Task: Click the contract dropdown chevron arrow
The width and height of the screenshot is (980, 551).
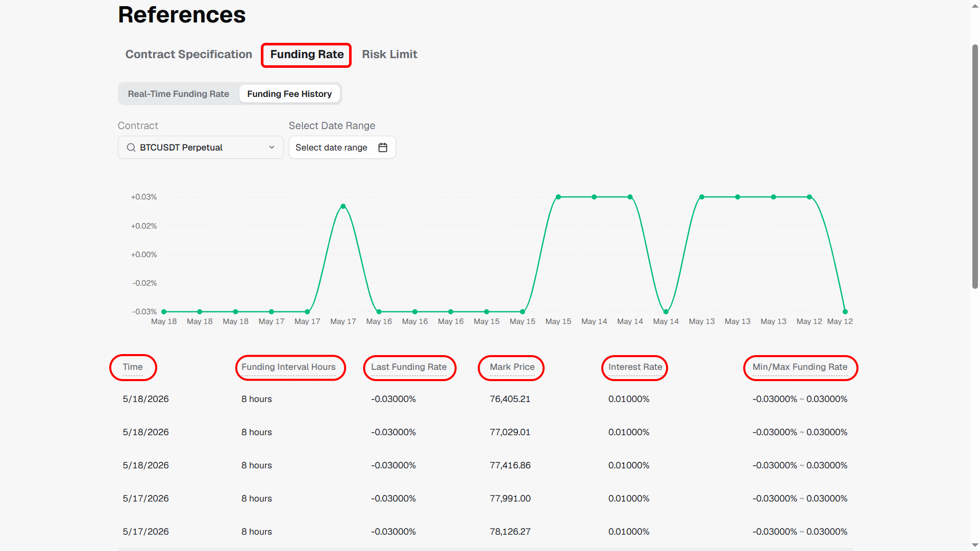Action: pos(272,147)
